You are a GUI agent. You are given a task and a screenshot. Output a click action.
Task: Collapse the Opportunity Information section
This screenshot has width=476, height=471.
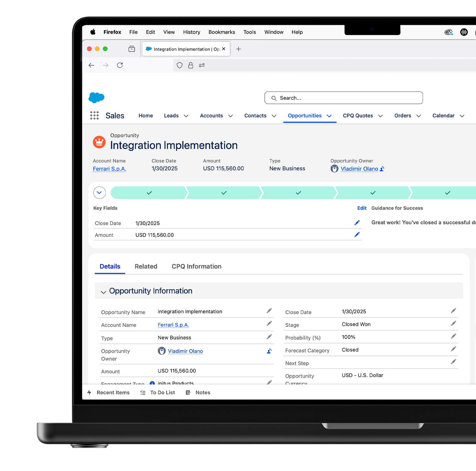103,292
